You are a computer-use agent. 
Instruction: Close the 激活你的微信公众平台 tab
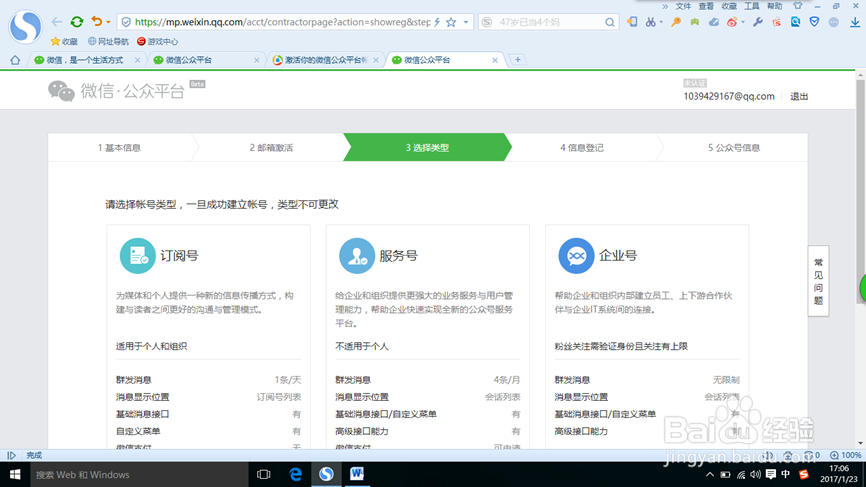click(376, 60)
